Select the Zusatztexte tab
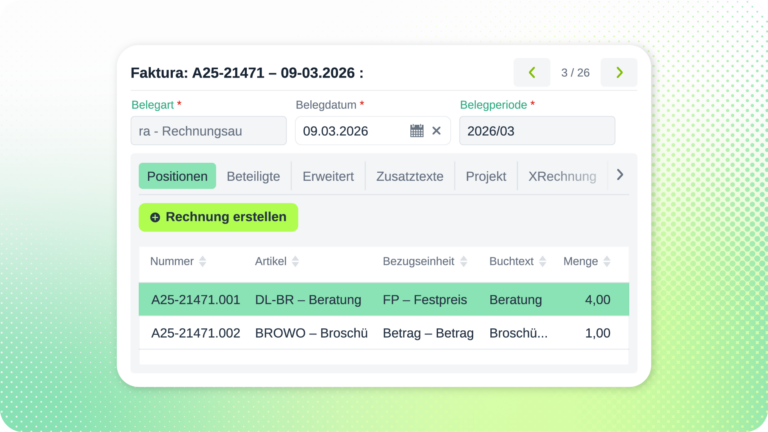This screenshot has height=432, width=768. [409, 176]
